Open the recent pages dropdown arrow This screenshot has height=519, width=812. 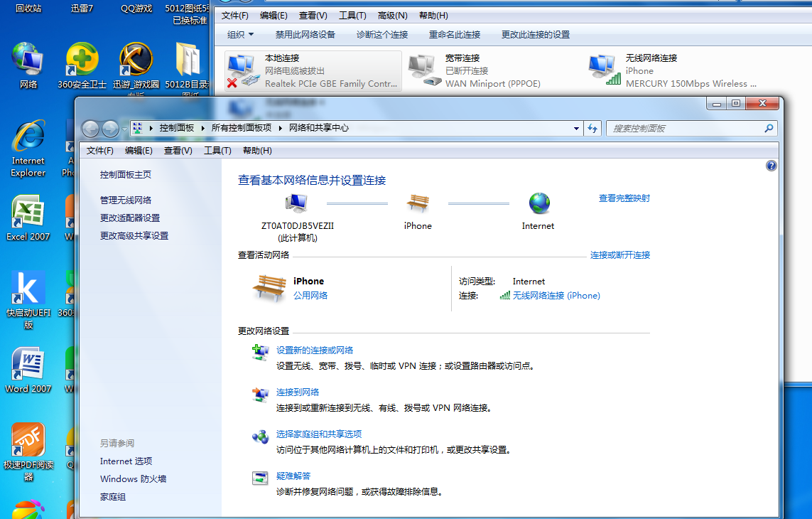(124, 129)
